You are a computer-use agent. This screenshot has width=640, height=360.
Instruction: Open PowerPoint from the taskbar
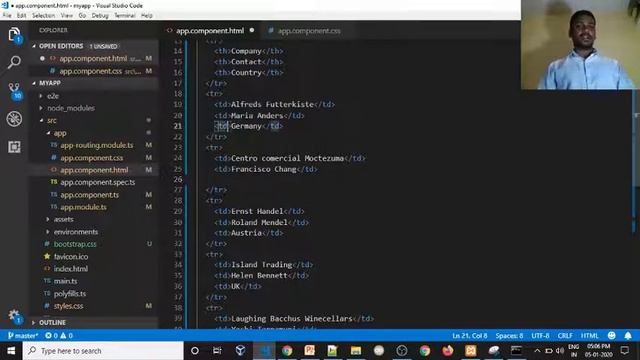pos(309,351)
